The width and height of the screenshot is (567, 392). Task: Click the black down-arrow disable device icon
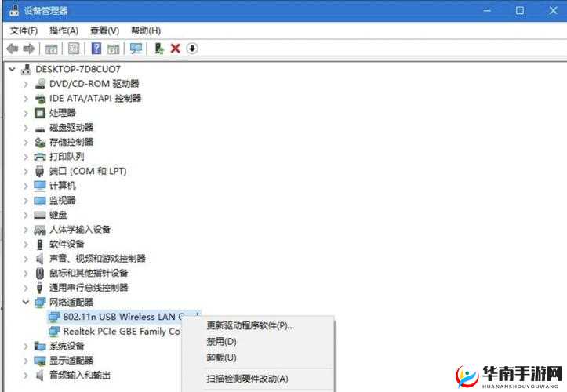click(x=192, y=49)
